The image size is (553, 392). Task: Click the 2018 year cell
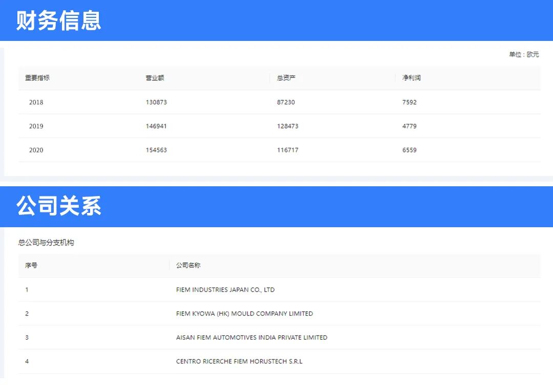[x=36, y=102]
